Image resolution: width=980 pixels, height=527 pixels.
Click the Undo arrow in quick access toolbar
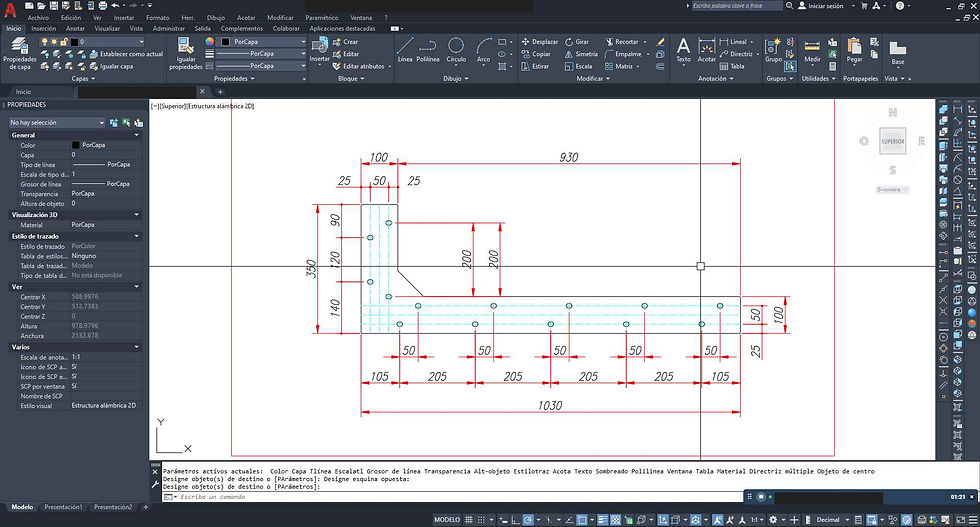coord(115,6)
